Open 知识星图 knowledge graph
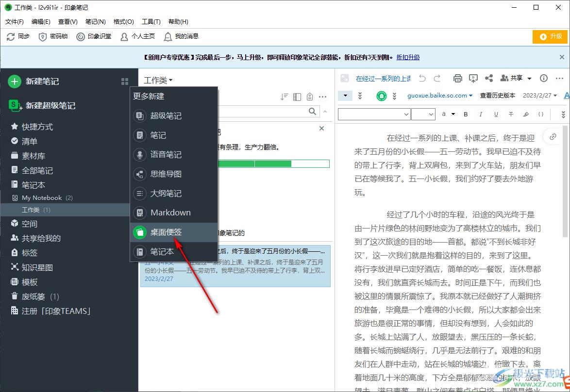The height and width of the screenshot is (392, 570). 32,267
